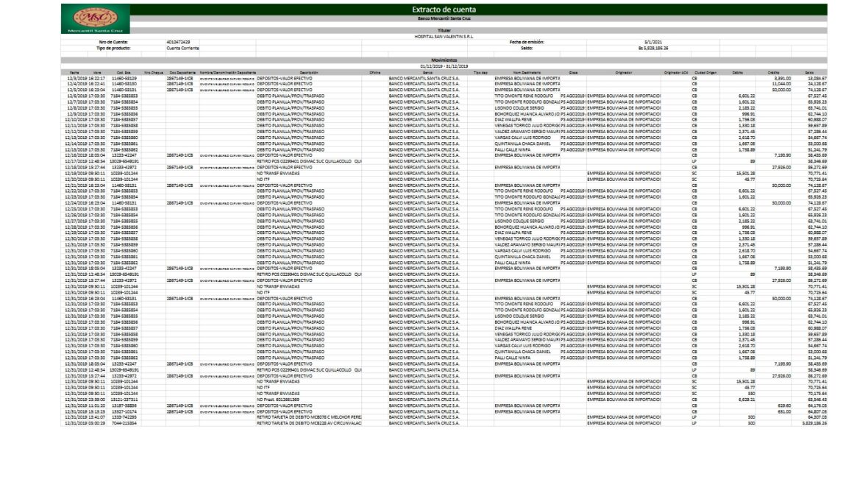
Task: Select the 'Originador' column header
Action: tap(623, 73)
